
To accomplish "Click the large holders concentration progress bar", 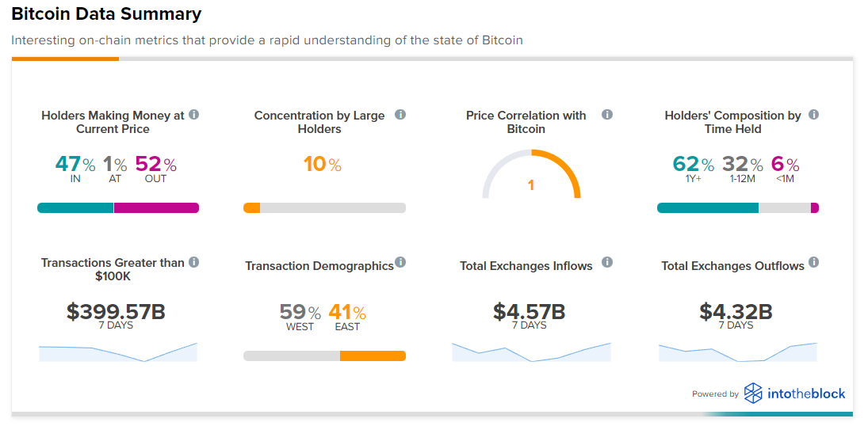I will click(x=324, y=208).
